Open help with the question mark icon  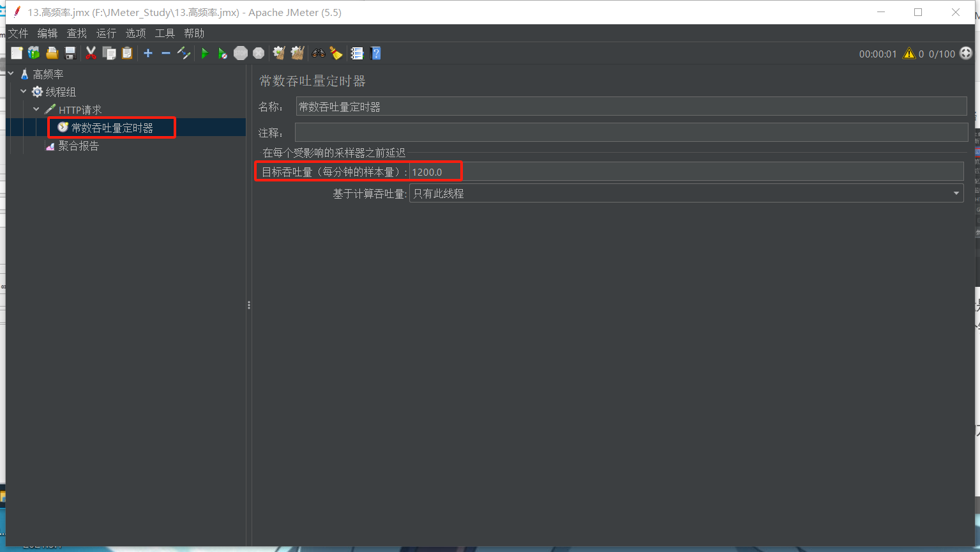pos(375,54)
